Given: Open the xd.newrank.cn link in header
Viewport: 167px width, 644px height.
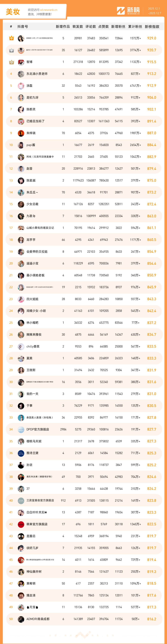Looking at the screenshot, I should [x=48, y=10].
